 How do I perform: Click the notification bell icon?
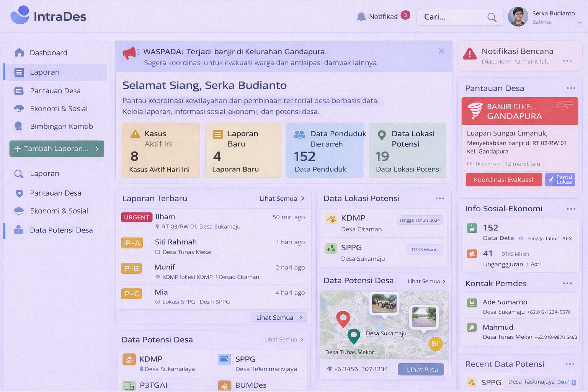point(361,17)
